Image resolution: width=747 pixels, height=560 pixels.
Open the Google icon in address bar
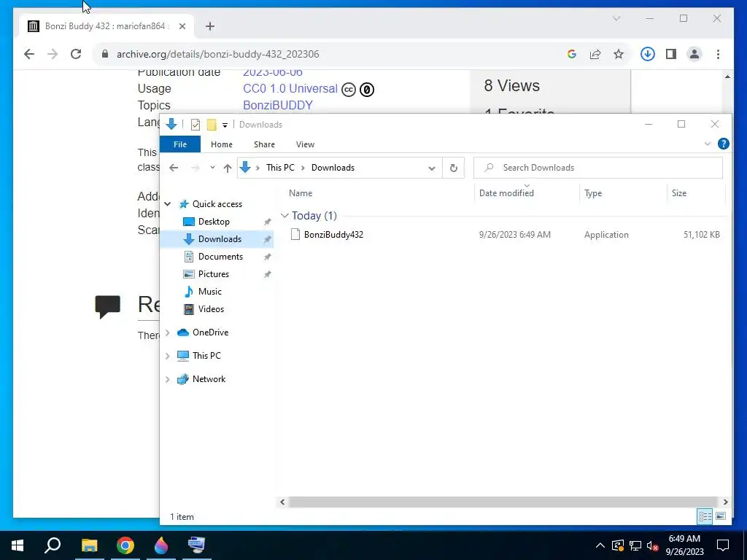point(572,54)
